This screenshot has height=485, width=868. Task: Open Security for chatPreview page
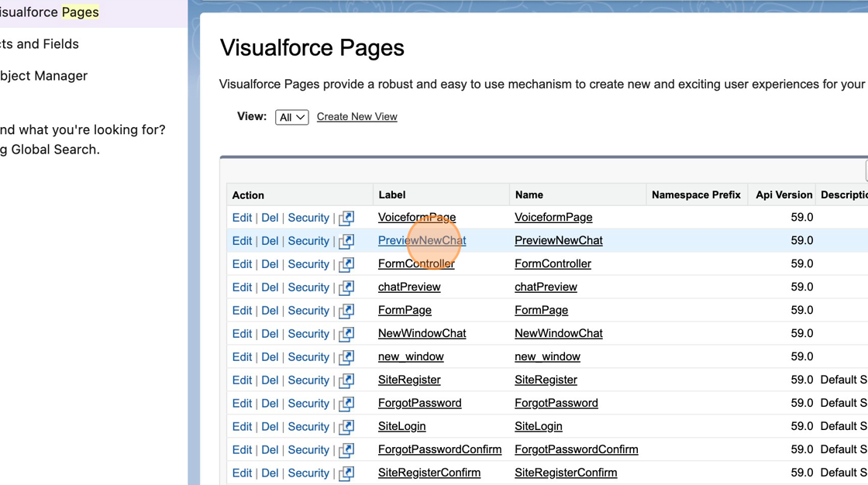(308, 287)
